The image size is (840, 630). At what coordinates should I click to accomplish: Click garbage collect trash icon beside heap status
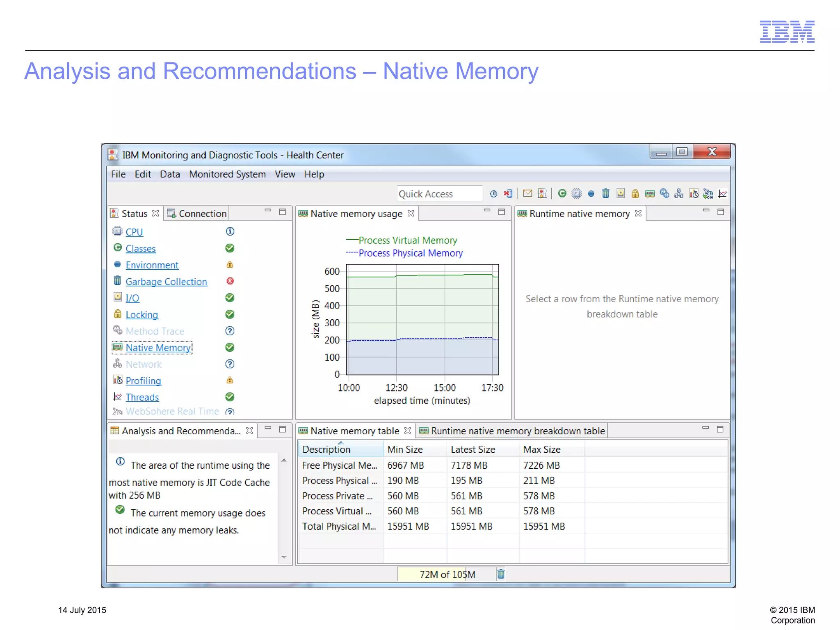(501, 574)
